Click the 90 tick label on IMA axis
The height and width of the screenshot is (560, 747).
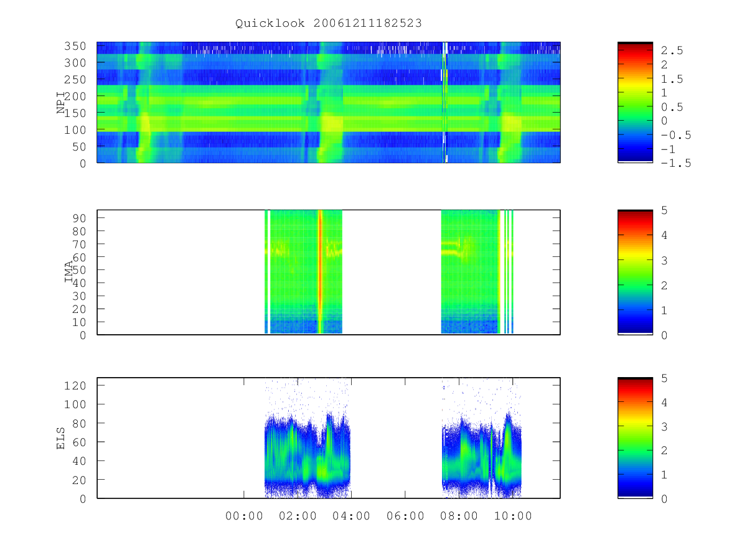coord(80,218)
